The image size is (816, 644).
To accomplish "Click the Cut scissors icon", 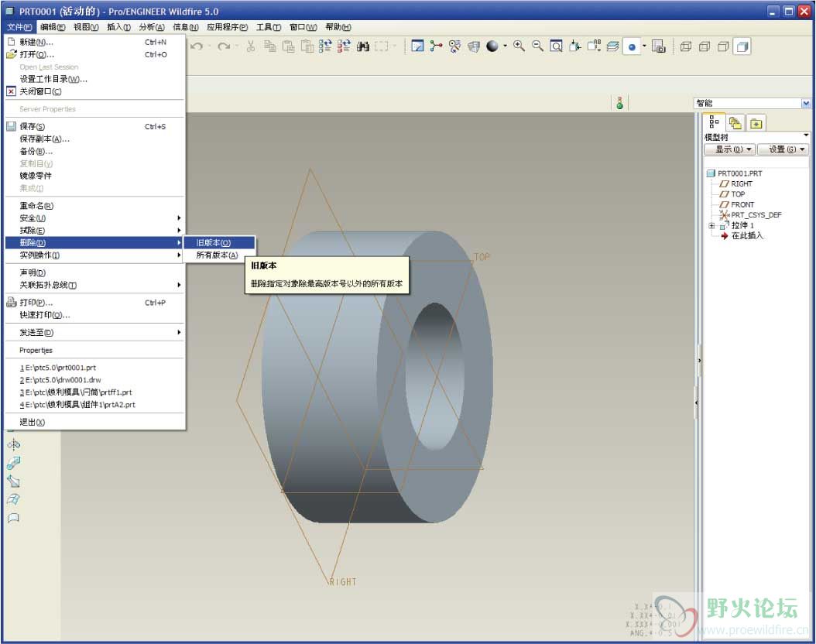I will point(251,46).
